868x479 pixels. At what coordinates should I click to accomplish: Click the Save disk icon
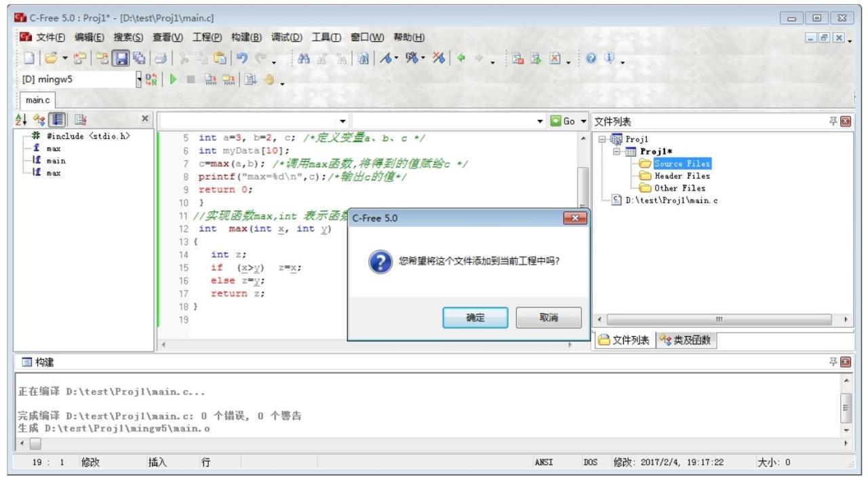121,59
